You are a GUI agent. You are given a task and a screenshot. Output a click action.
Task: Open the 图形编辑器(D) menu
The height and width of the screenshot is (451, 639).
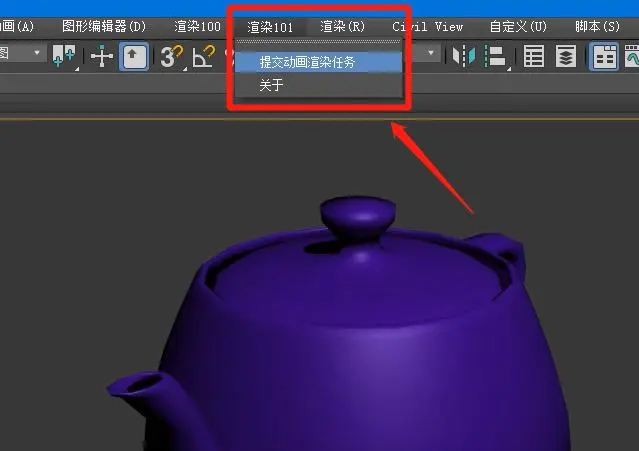[104, 27]
